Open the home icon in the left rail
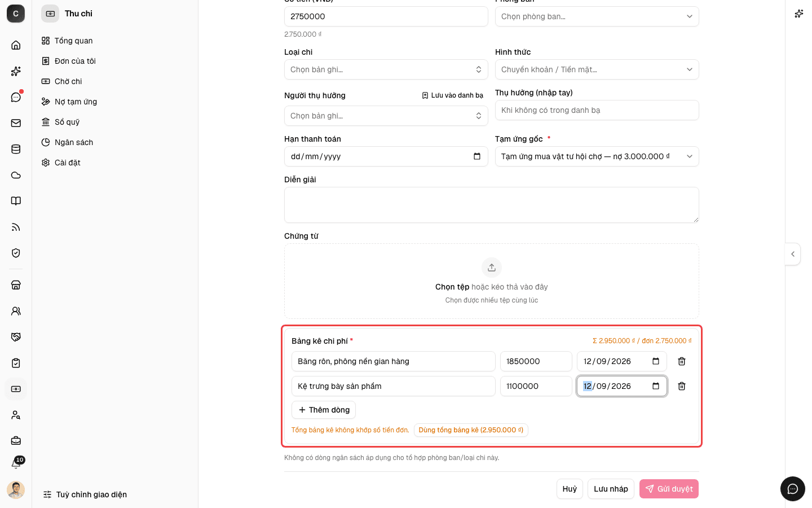 16,45
